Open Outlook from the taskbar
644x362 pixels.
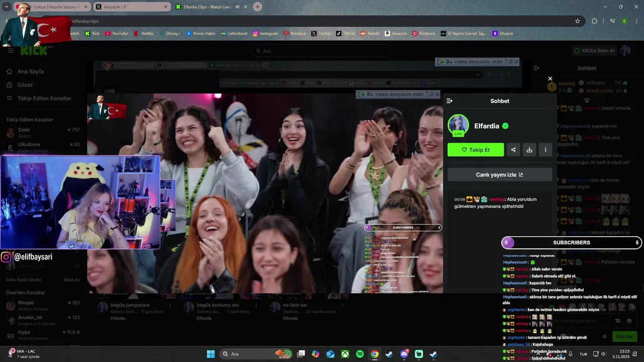pyautogui.click(x=330, y=354)
